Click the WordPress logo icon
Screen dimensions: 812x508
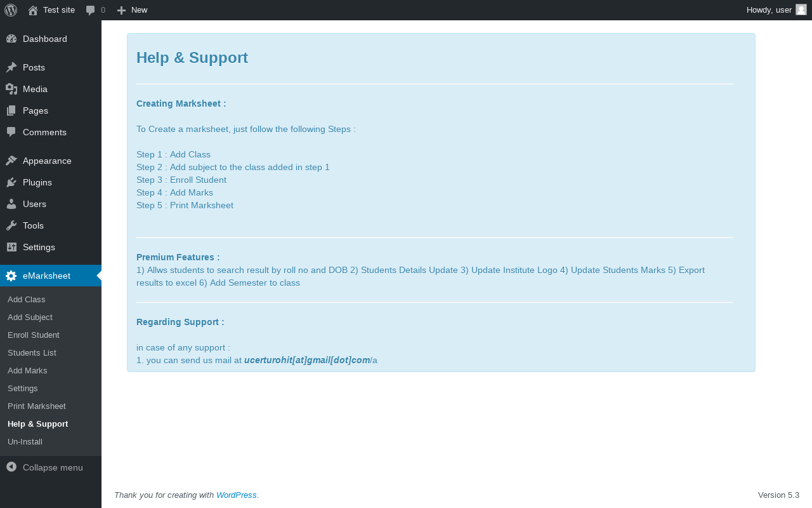pos(11,10)
